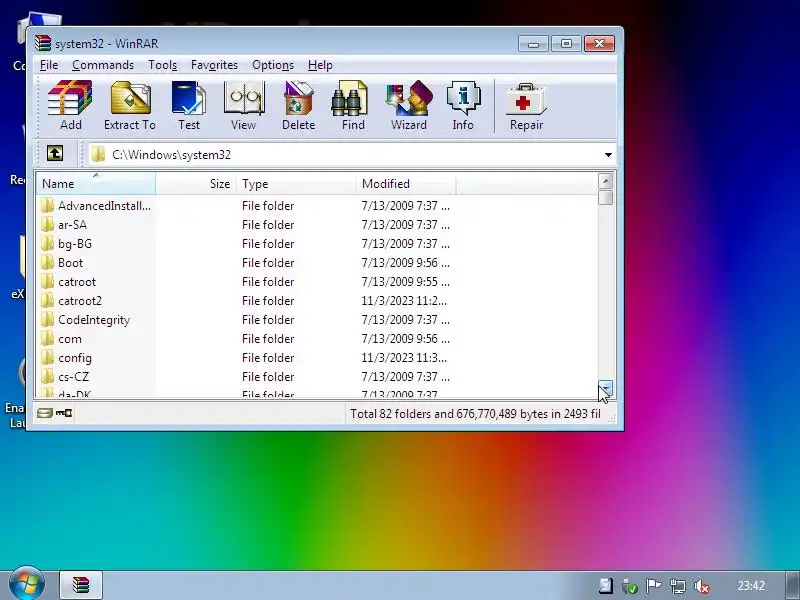Image resolution: width=800 pixels, height=600 pixels.
Task: Open the View toolbar icon
Action: (x=243, y=97)
